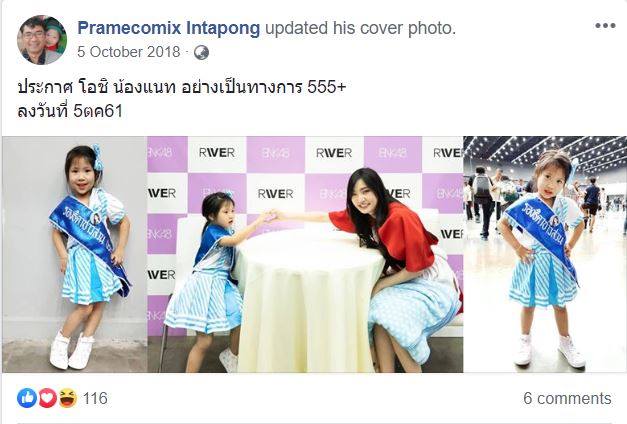Click the blue sash on the left-photo girl
This screenshot has height=424, width=627.
click(90, 236)
